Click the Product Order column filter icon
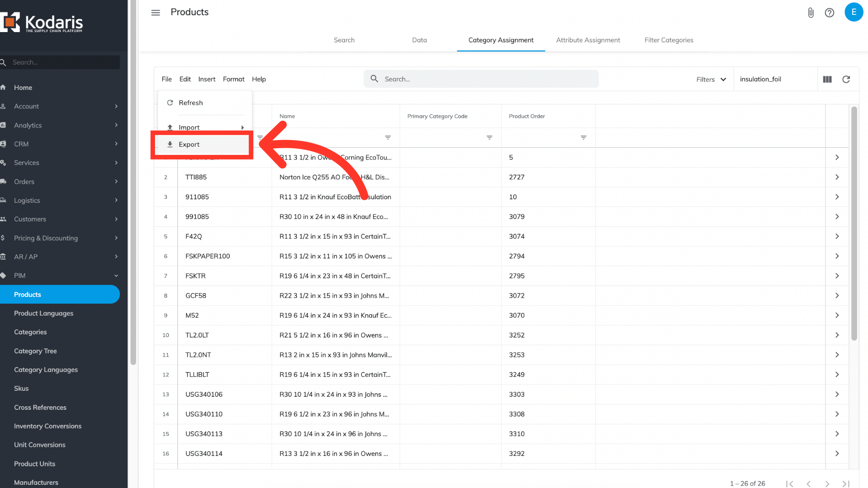The image size is (868, 488). pos(583,137)
